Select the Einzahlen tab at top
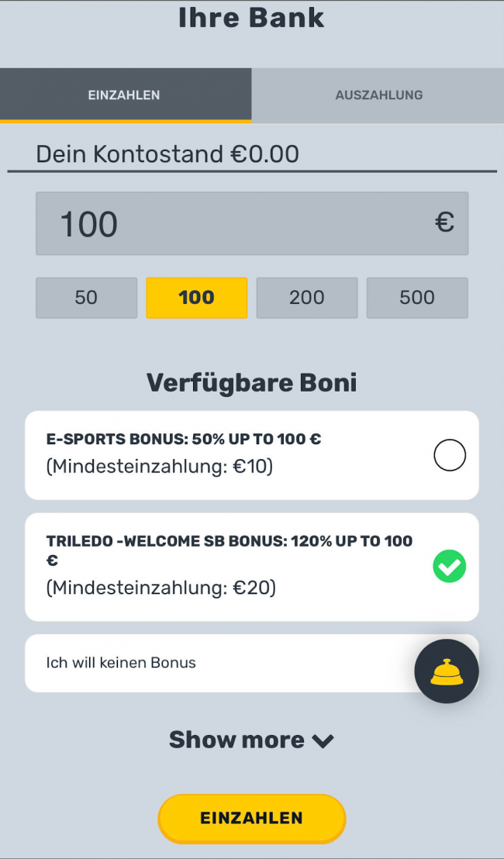The width and height of the screenshot is (504, 859). [124, 95]
